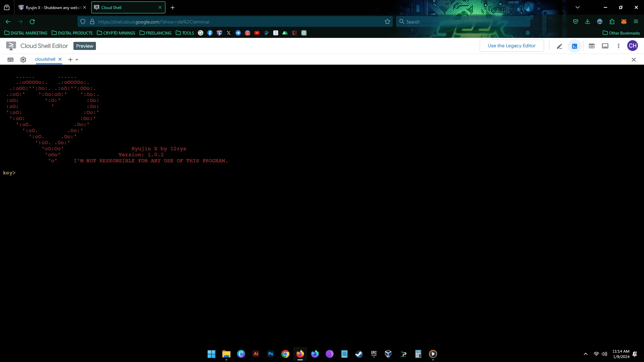The image size is (644, 362).
Task: Open TOOLS bookmarks folder
Action: tap(185, 33)
